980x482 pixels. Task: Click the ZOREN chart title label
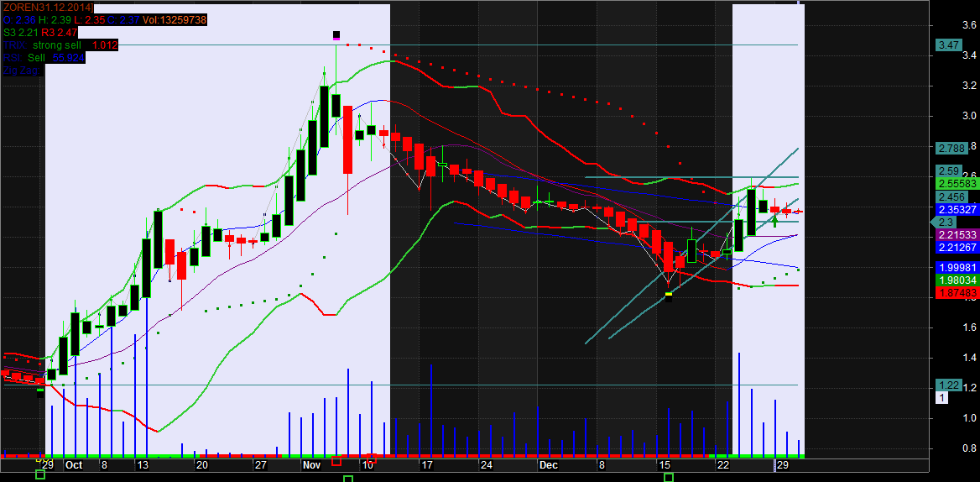(x=48, y=8)
